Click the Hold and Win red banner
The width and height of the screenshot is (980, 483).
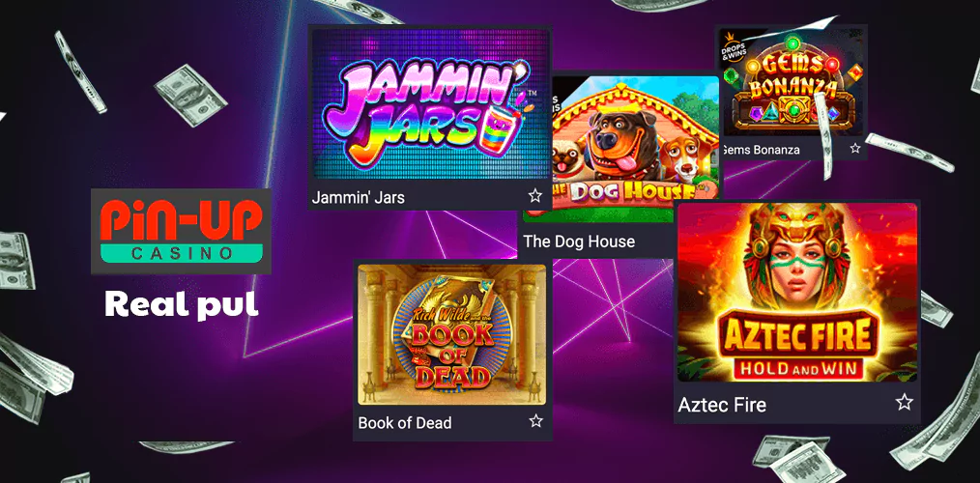click(798, 367)
